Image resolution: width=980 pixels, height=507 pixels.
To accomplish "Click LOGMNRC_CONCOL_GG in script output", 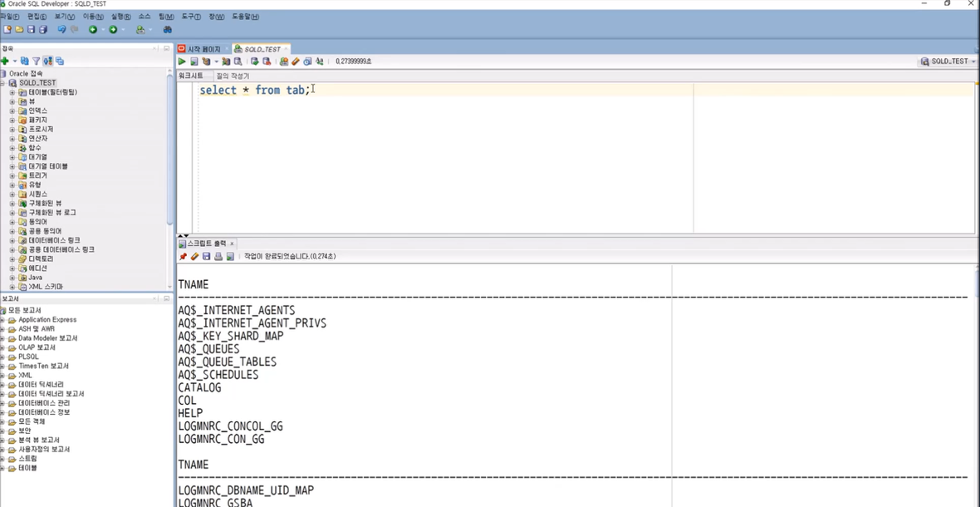I will [x=231, y=426].
